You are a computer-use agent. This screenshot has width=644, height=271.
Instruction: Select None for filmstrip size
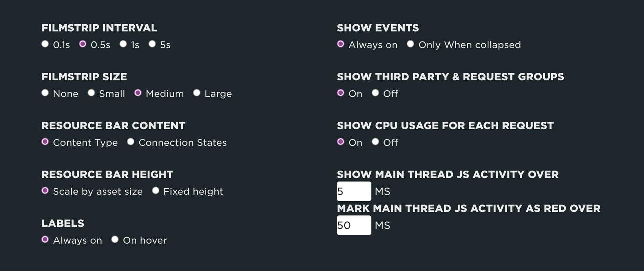pyautogui.click(x=45, y=93)
